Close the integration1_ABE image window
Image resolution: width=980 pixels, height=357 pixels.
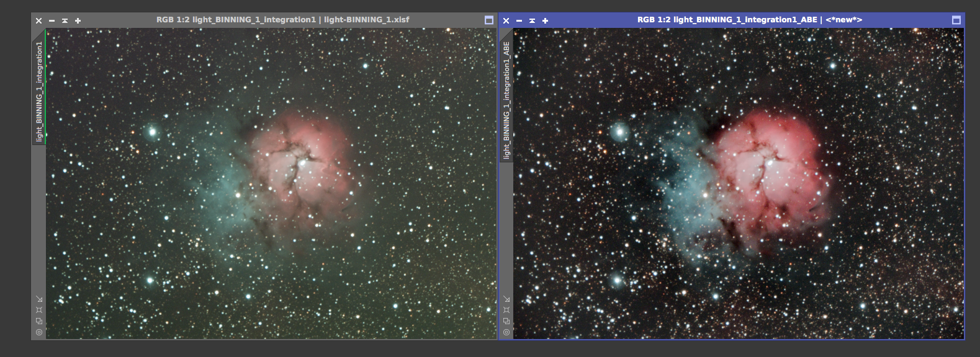pyautogui.click(x=506, y=20)
